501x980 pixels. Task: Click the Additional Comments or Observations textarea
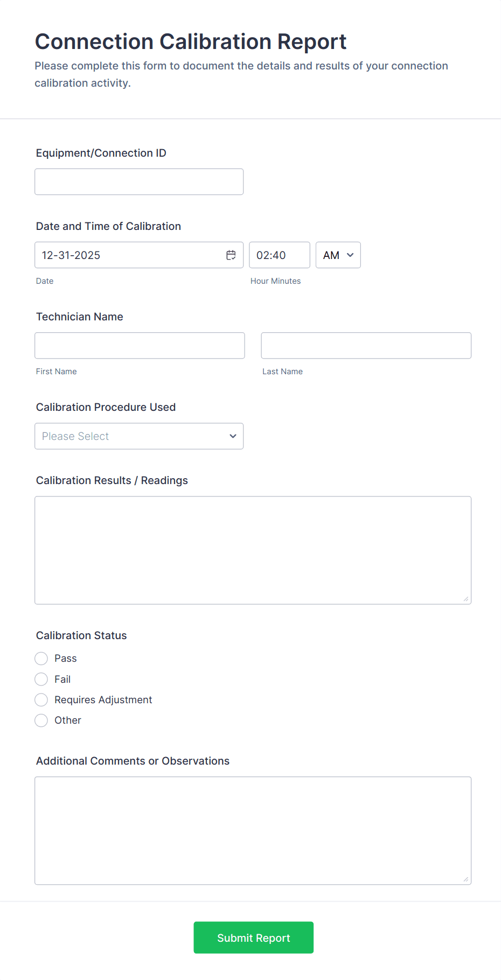coord(253,829)
